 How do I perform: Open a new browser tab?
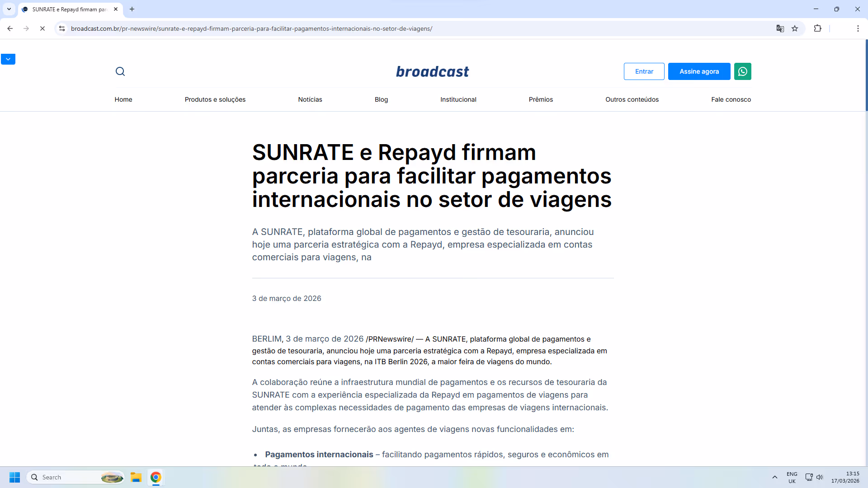click(132, 9)
